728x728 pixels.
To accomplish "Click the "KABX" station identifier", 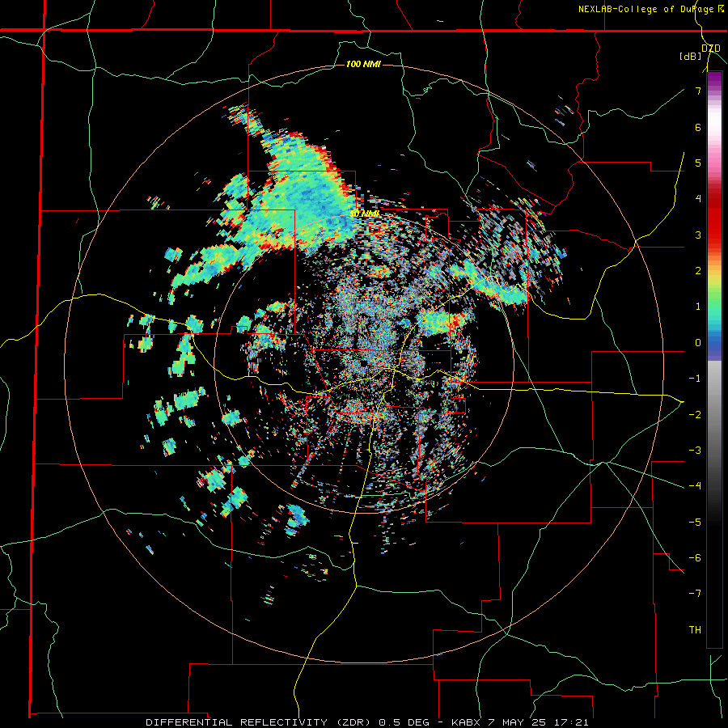I will tap(467, 722).
